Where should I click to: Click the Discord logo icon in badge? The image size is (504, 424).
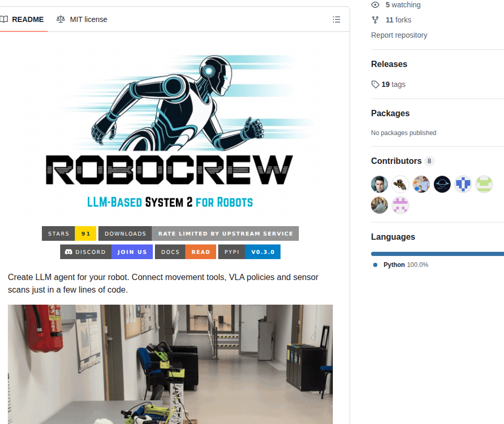(69, 252)
